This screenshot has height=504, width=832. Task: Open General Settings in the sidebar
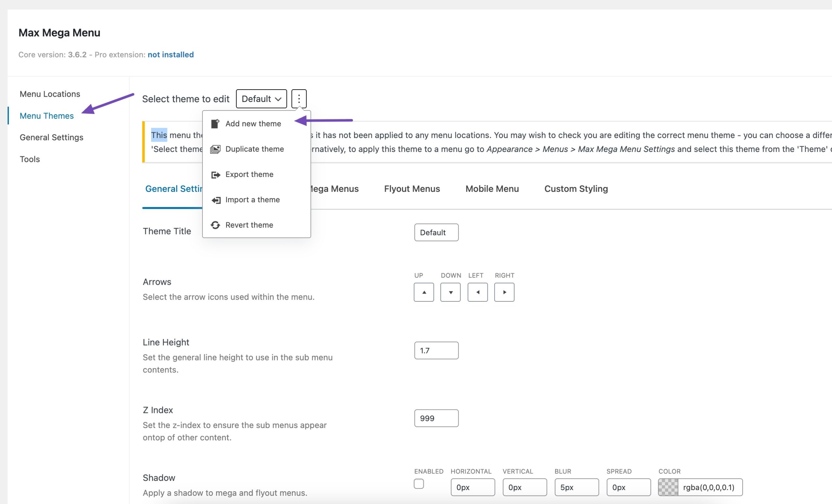coord(51,138)
